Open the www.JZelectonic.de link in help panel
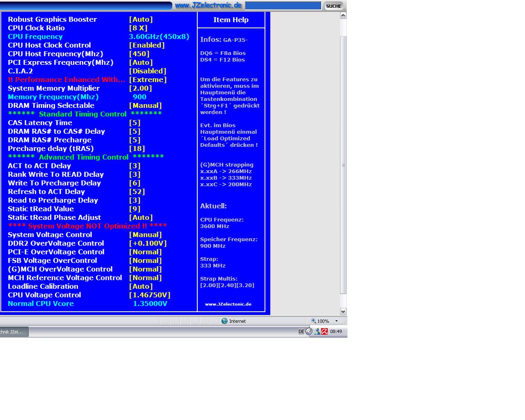 228,304
